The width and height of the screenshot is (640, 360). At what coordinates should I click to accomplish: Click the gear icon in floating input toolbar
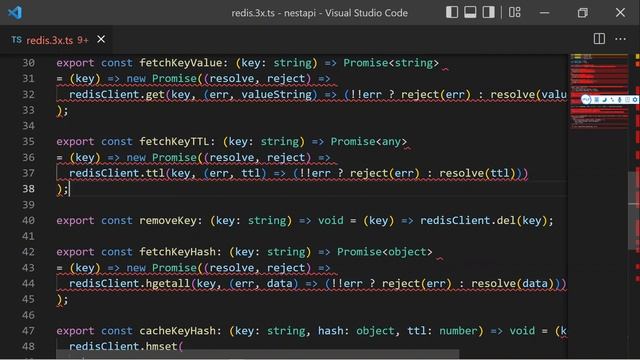click(635, 100)
